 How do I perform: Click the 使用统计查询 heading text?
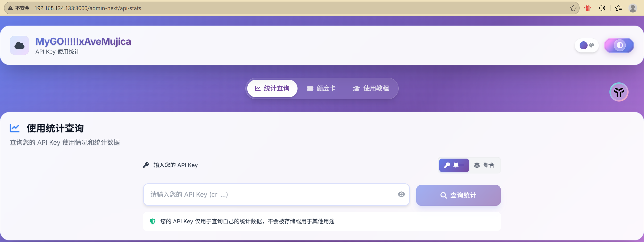coord(55,128)
